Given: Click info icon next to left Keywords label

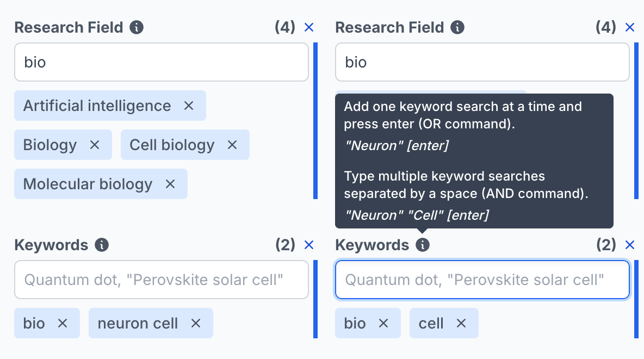Looking at the screenshot, I should click(102, 245).
